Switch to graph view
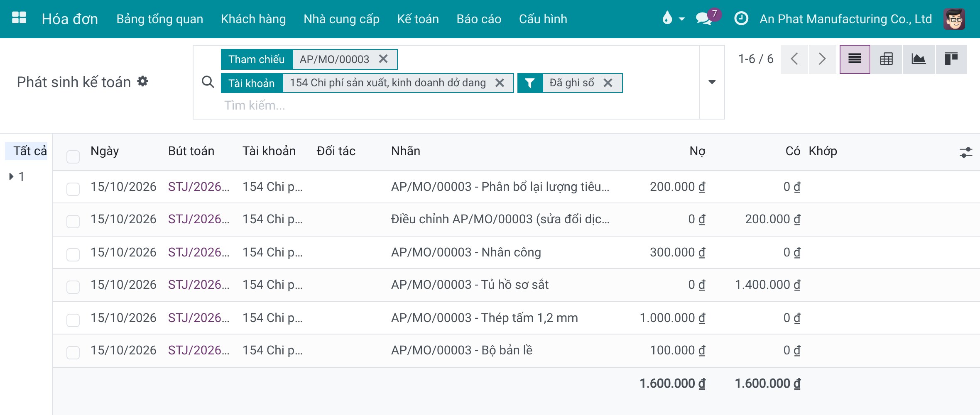980x415 pixels. (x=919, y=59)
